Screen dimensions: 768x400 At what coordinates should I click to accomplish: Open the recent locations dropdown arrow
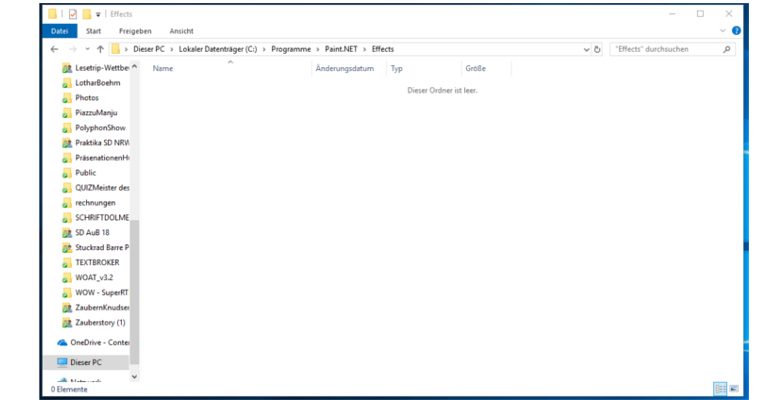pyautogui.click(x=86, y=49)
